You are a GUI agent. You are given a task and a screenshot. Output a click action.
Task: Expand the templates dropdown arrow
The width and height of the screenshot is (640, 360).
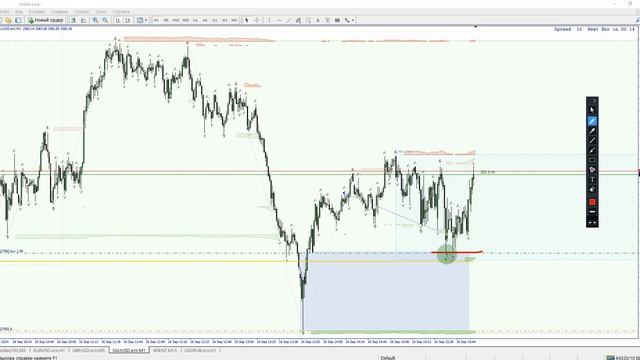(146, 20)
